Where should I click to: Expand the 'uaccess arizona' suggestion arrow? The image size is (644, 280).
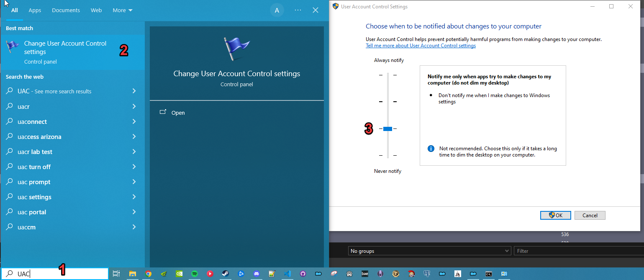coord(134,136)
